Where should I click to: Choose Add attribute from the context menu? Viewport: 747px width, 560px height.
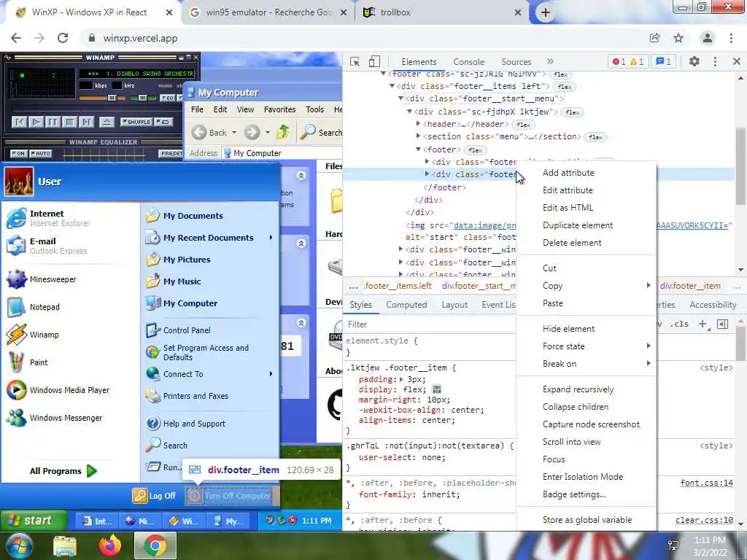pos(587,173)
